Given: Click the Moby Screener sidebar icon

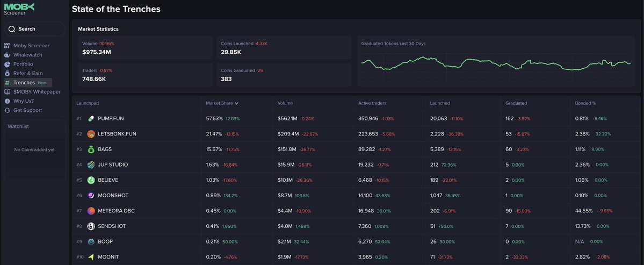Looking at the screenshot, I should pyautogui.click(x=7, y=46).
